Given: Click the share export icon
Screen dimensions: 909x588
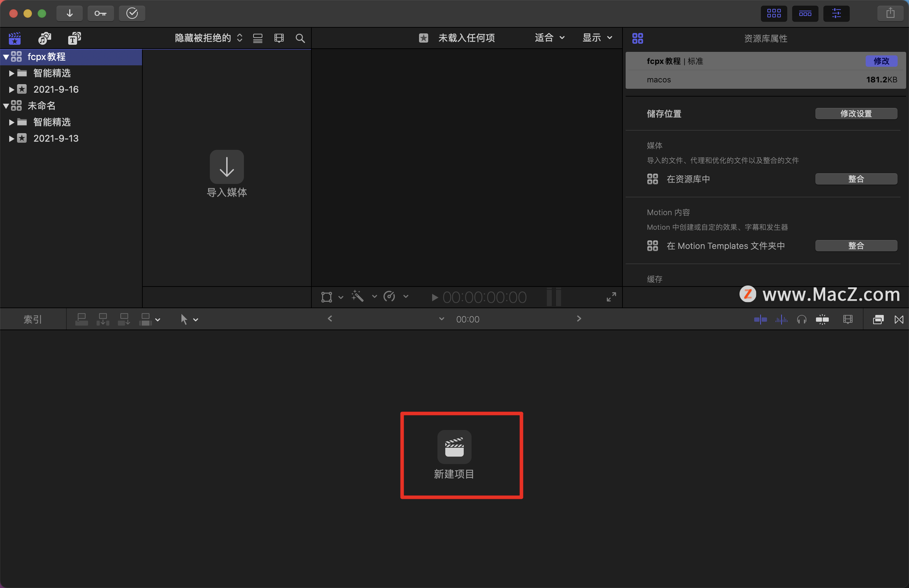Looking at the screenshot, I should [x=891, y=13].
